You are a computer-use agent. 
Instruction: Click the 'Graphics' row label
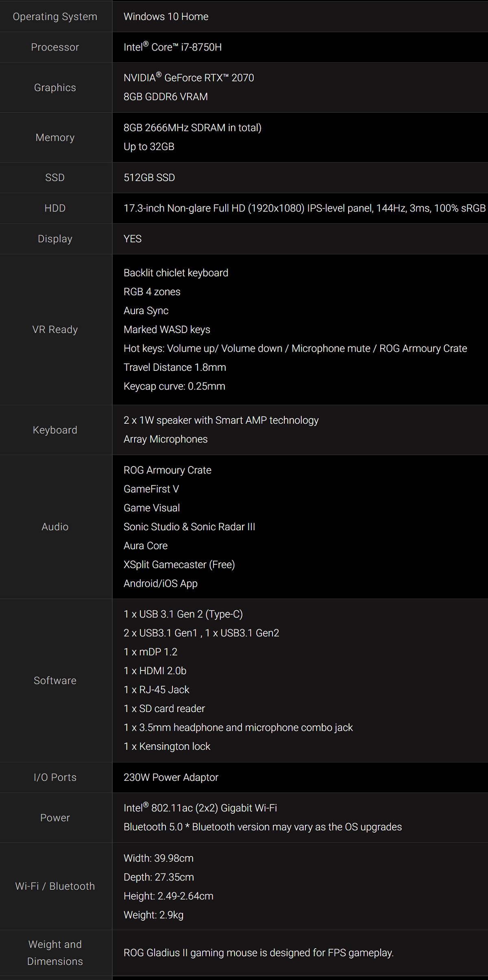[x=55, y=87]
